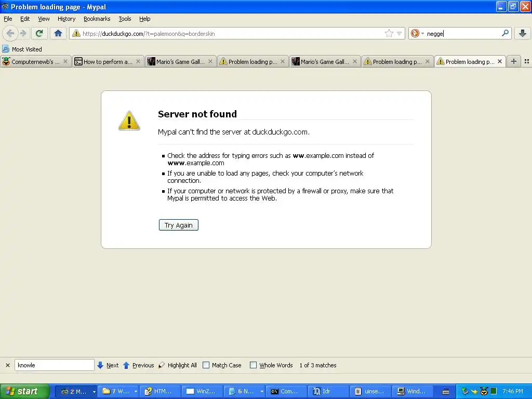Open the Help menu
This screenshot has width=532, height=399.
point(144,19)
